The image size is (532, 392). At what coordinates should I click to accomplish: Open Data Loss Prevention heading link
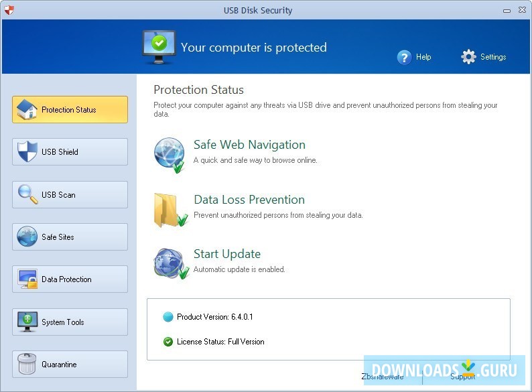point(249,200)
